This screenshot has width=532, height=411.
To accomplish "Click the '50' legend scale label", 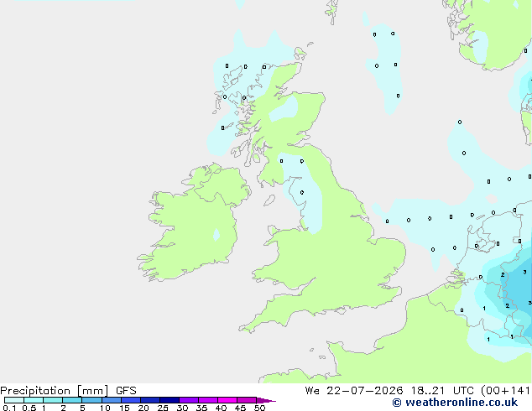I will pos(259,408).
